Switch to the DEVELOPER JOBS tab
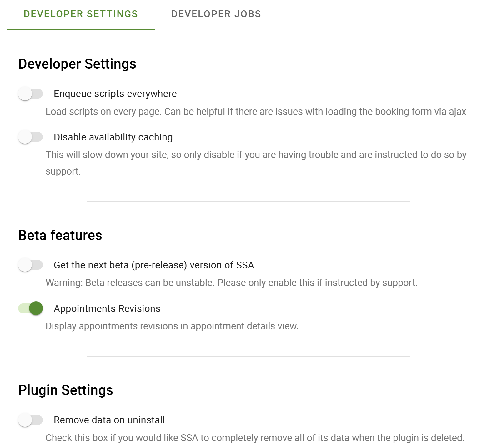This screenshot has height=448, width=497. (x=216, y=14)
